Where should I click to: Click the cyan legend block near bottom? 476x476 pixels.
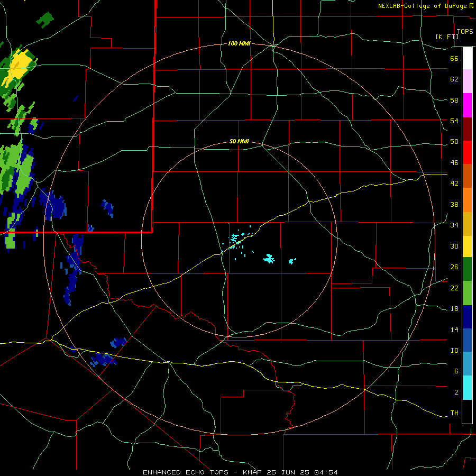(x=467, y=387)
